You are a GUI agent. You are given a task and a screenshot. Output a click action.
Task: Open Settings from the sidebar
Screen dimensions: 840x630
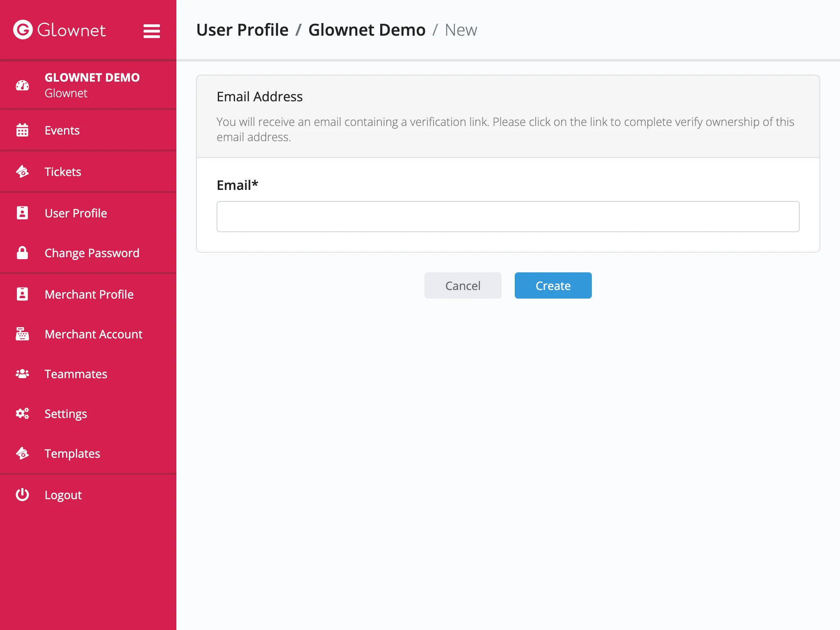tap(88, 414)
